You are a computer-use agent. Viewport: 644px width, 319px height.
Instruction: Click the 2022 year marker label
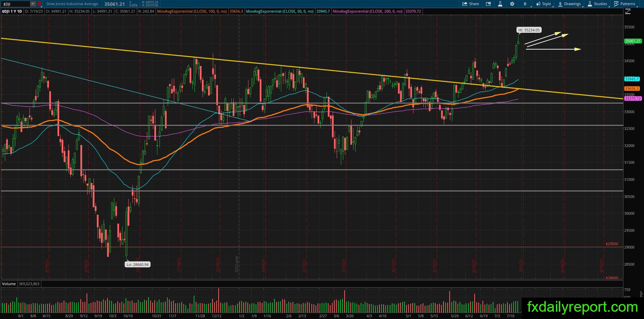click(236, 264)
